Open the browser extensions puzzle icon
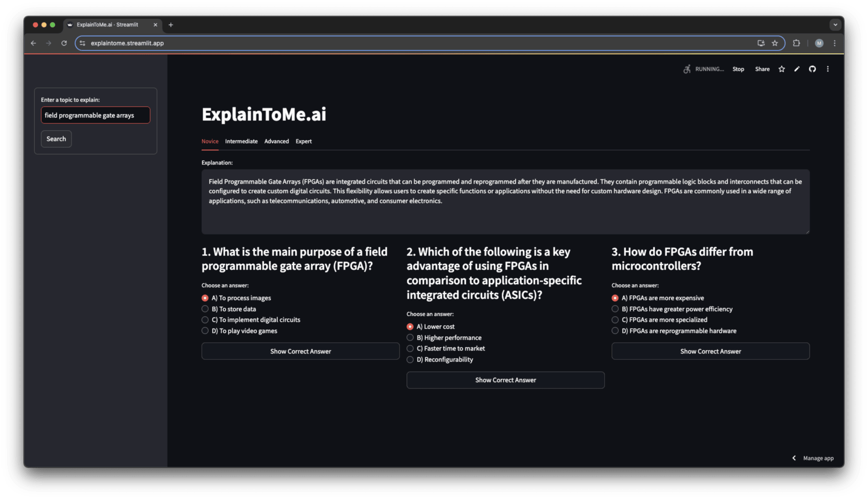The image size is (868, 499). (x=796, y=43)
